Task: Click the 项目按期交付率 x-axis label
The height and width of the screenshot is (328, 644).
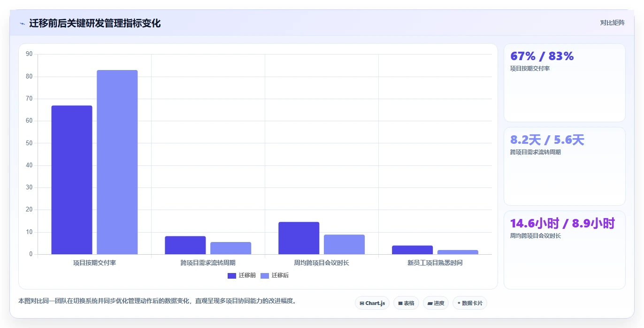Action: pyautogui.click(x=95, y=263)
